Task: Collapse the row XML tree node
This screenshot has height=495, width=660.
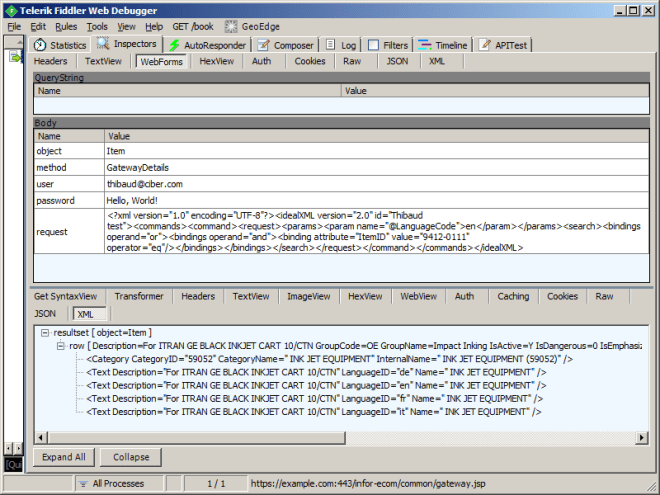Action: point(60,345)
